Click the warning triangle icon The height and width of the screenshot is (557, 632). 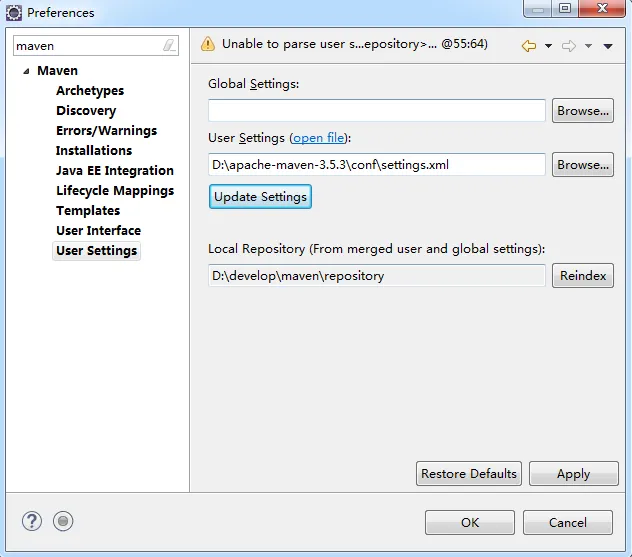click(x=208, y=44)
